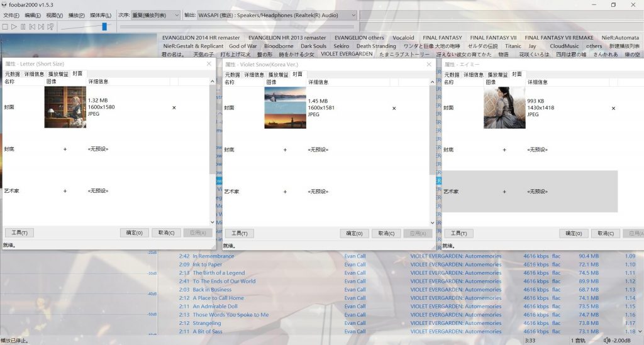Click the volume speaker icon in status bar
The height and width of the screenshot is (345, 644).
(607, 341)
